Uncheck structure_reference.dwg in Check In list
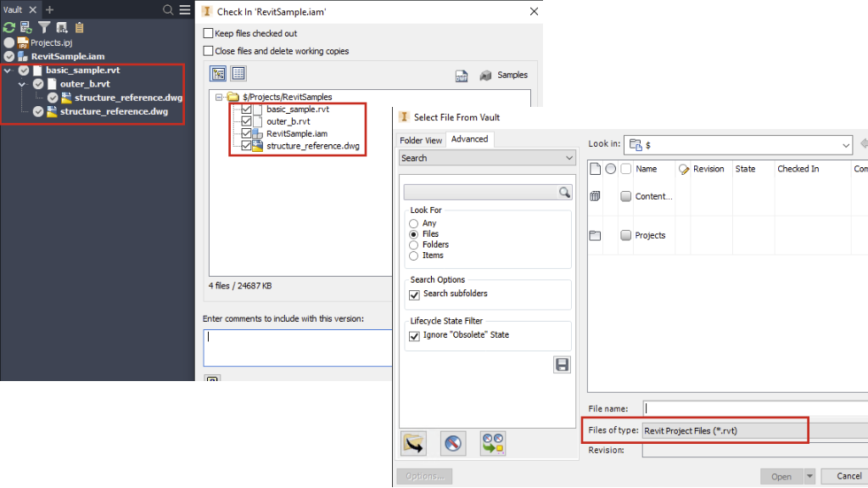This screenshot has width=868, height=488. point(246,146)
